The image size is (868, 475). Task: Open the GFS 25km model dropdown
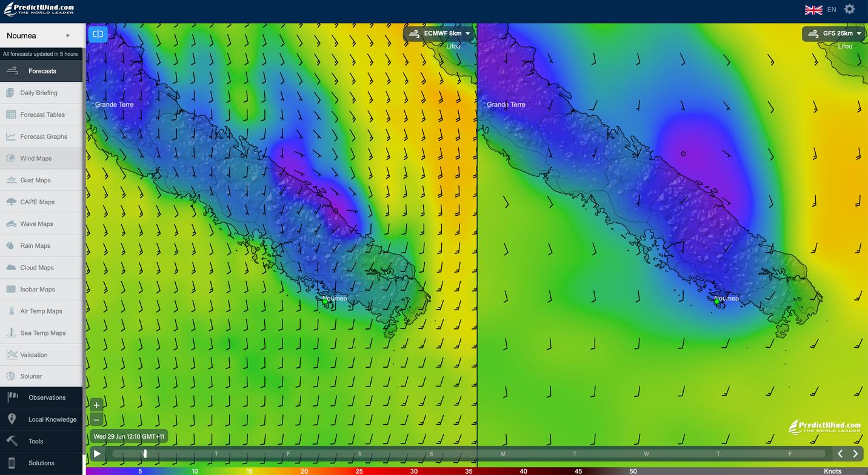[x=834, y=34]
